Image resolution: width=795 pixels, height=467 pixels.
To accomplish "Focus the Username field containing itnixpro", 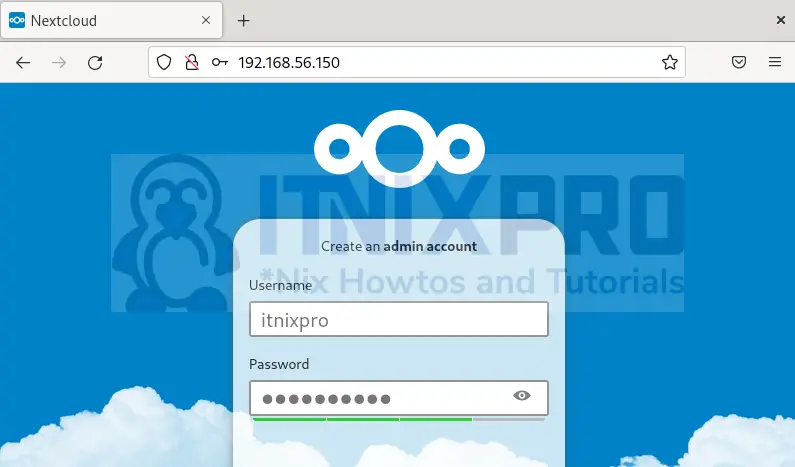I will pos(398,320).
